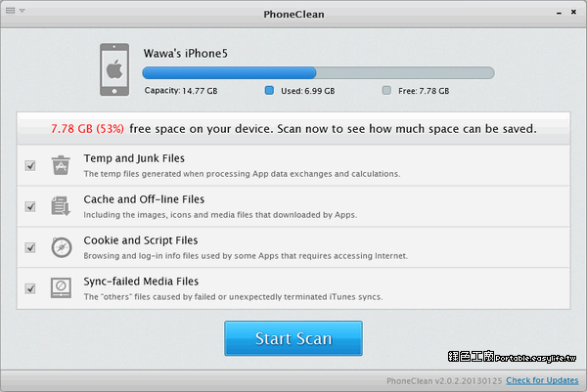Expand the small dropdown arrow beside menu icon
The height and width of the screenshot is (392, 587).
click(x=23, y=11)
